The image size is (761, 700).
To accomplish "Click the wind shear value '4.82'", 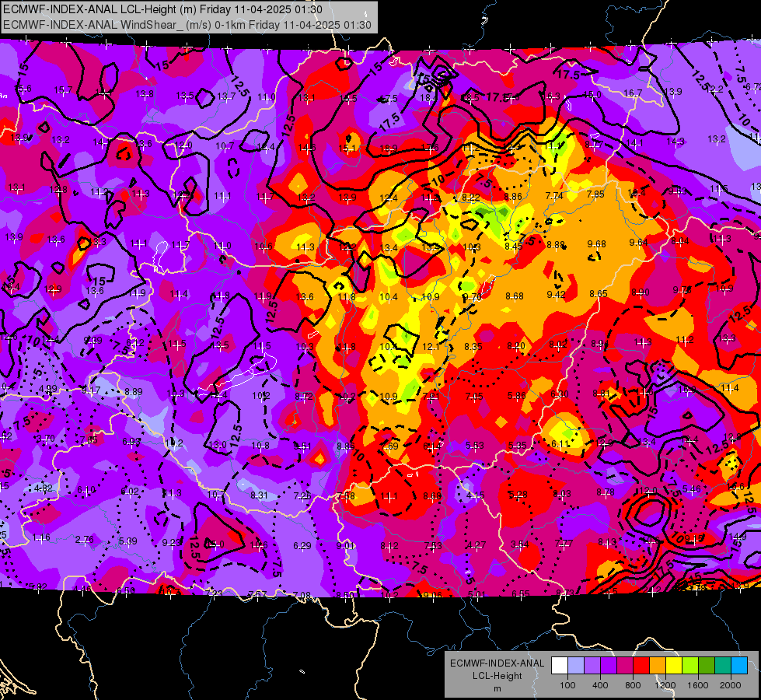I will pos(44,488).
